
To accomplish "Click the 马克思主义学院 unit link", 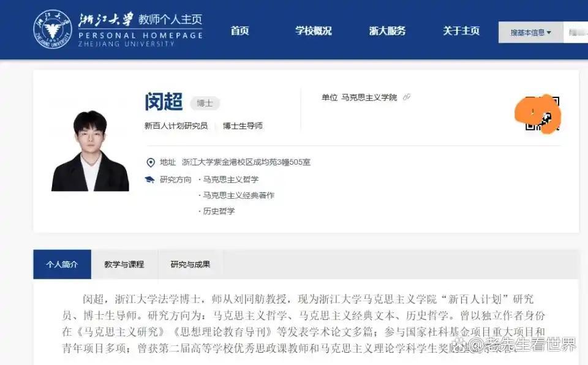I will tap(369, 97).
